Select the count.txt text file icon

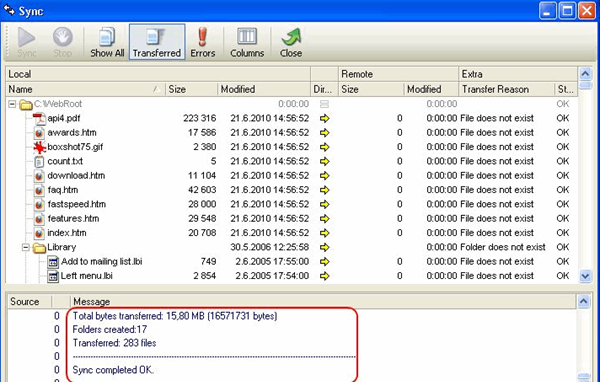pyautogui.click(x=39, y=162)
